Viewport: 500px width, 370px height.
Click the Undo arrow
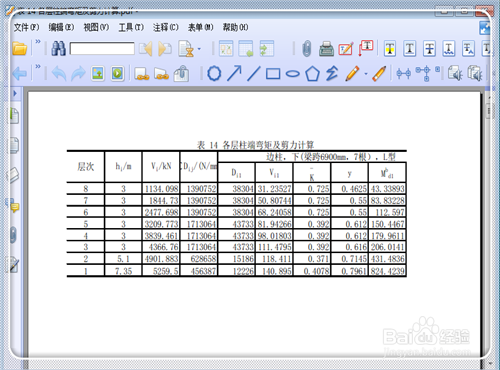coord(59,73)
